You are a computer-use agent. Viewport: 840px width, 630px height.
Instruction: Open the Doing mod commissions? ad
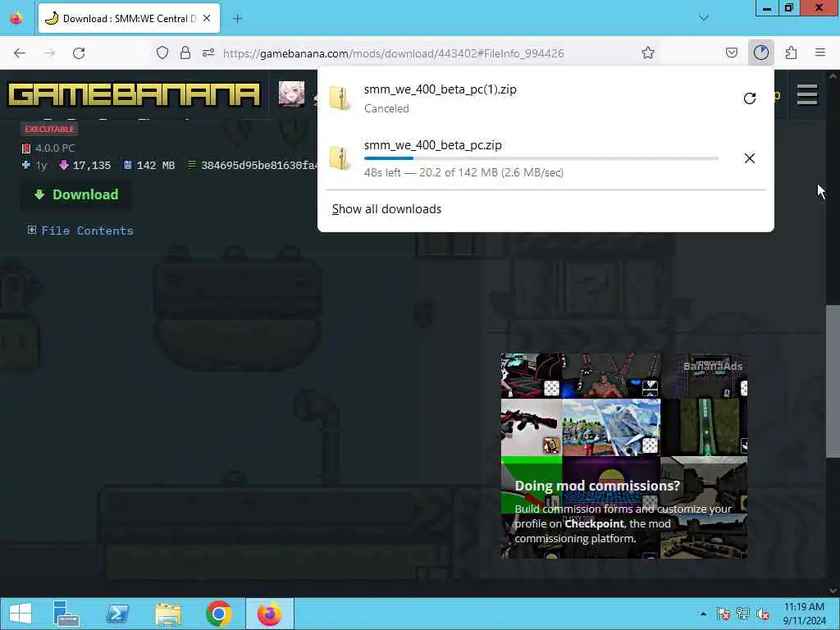[x=624, y=456]
